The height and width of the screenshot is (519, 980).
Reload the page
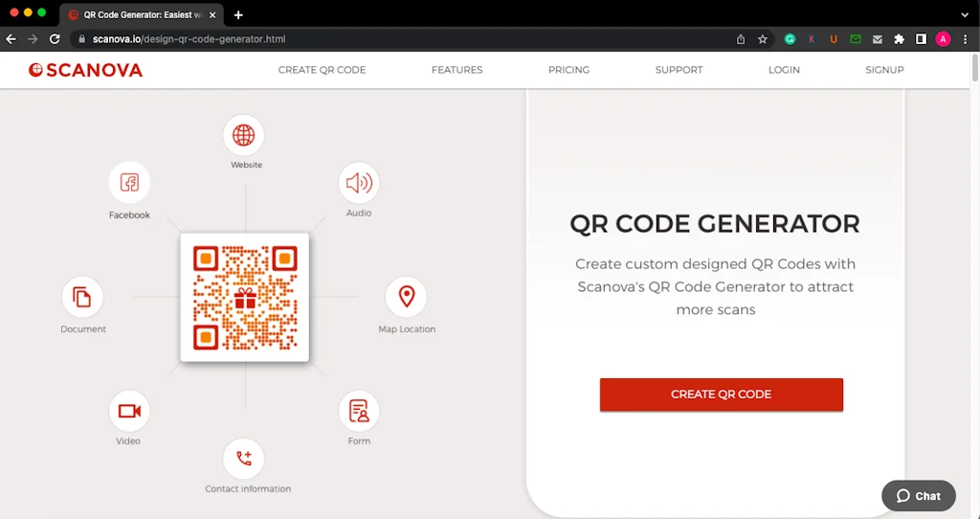pos(55,38)
